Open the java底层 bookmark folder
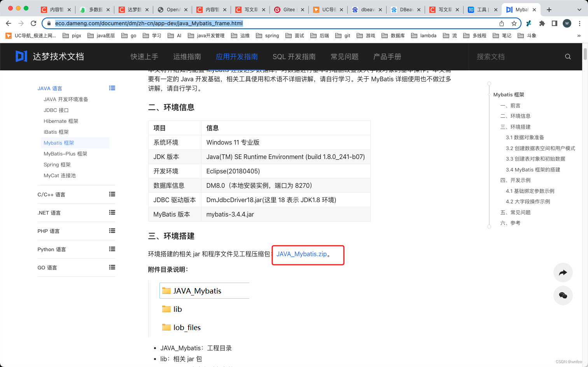588x367 pixels. pyautogui.click(x=101, y=36)
